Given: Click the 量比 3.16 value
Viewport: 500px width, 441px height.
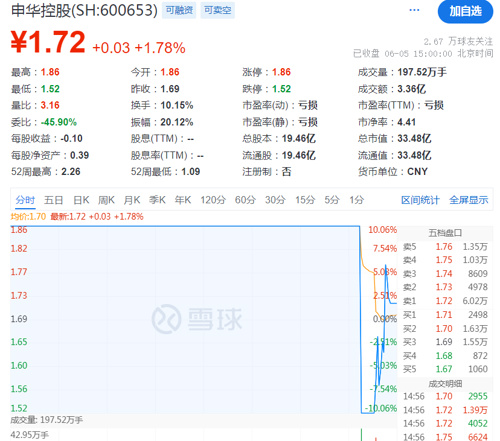Looking at the screenshot, I should point(50,105).
